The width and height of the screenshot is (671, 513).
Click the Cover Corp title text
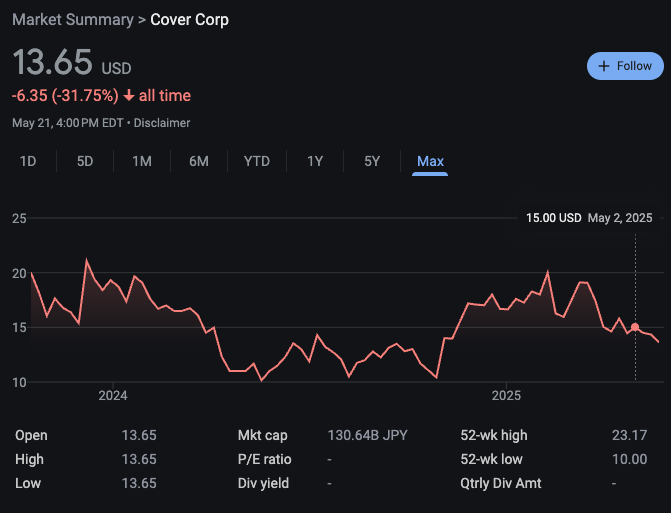pos(189,19)
